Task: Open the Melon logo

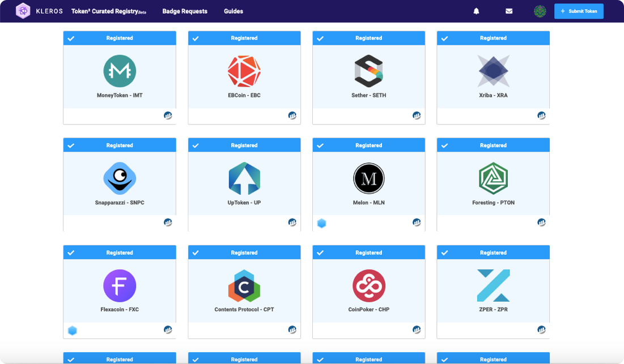Action: (x=369, y=178)
